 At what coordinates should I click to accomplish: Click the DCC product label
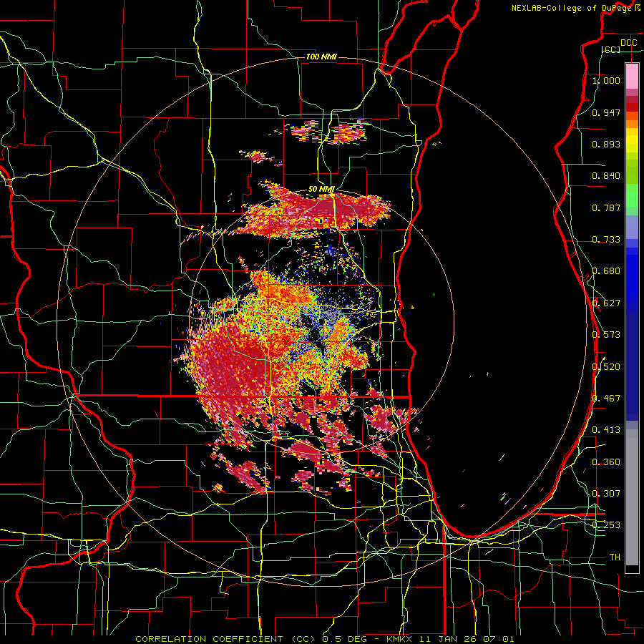point(628,43)
